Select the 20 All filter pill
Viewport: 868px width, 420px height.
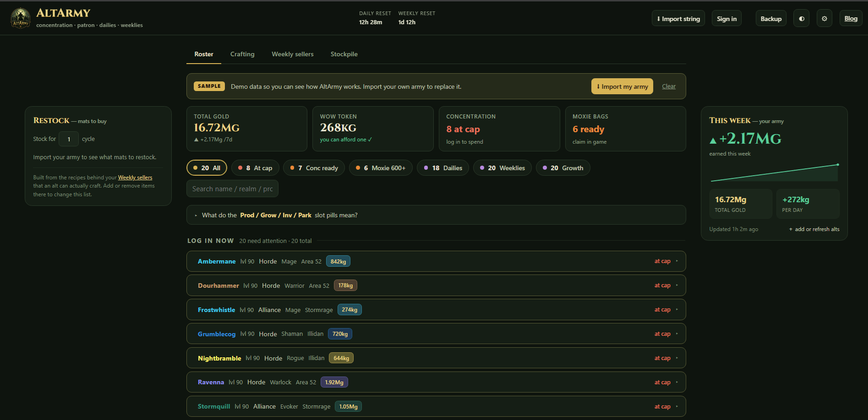coord(207,168)
